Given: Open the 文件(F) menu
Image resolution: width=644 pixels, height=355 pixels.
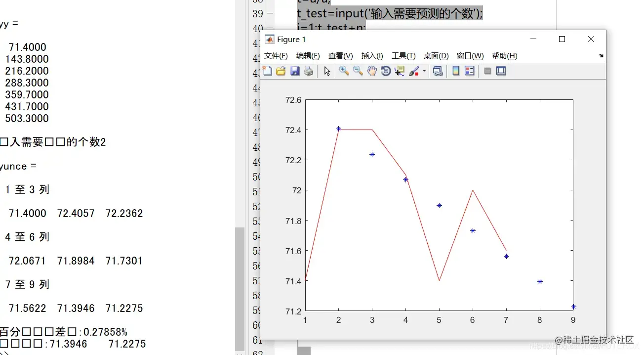Looking at the screenshot, I should 276,56.
